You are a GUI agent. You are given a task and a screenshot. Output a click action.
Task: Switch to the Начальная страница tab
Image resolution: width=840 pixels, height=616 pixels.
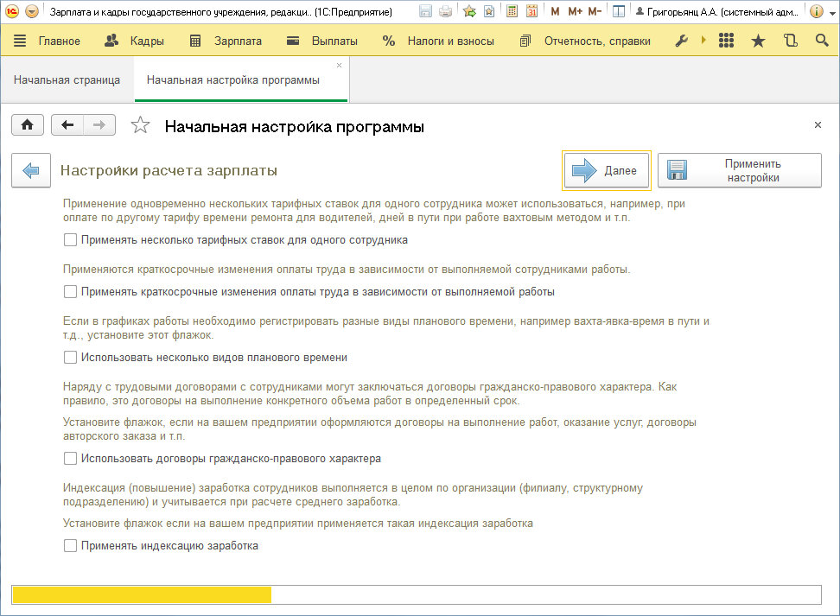click(67, 80)
